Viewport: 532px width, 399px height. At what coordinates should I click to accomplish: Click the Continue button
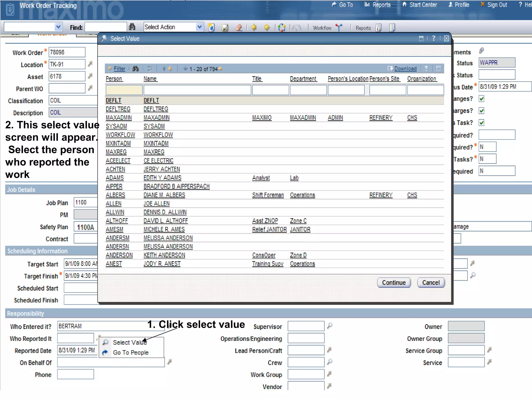pyautogui.click(x=394, y=283)
